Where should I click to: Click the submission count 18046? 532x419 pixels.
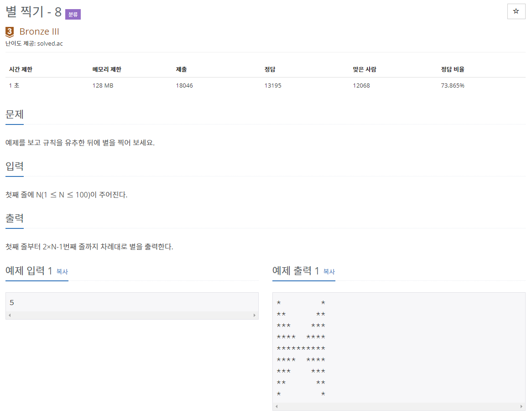[x=184, y=85]
